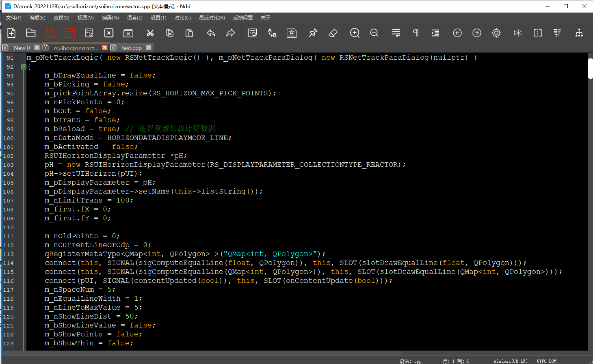
Task: Click the eraser clear marks icon
Action: (x=333, y=33)
